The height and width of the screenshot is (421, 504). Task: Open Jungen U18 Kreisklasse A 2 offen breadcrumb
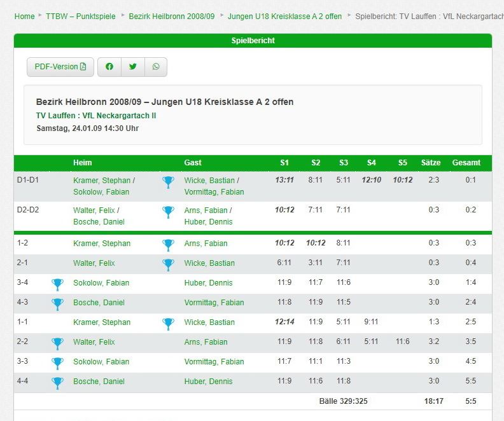click(x=285, y=17)
